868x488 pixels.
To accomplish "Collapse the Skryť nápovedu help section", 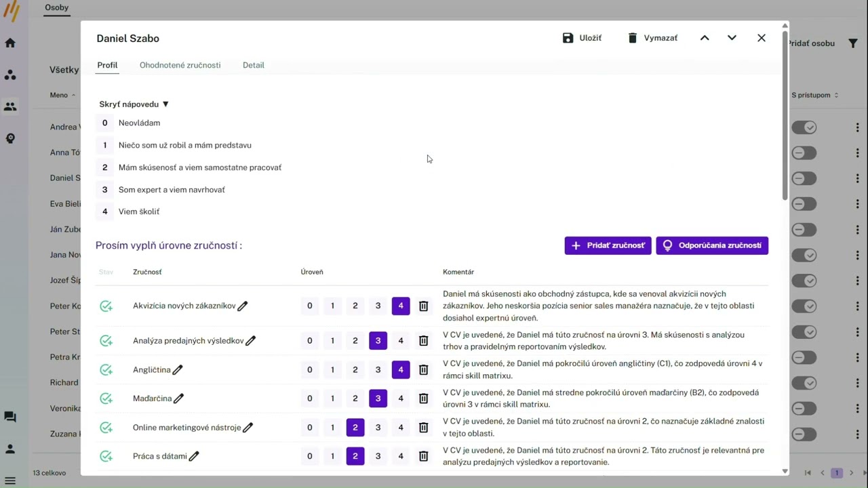I will point(134,104).
